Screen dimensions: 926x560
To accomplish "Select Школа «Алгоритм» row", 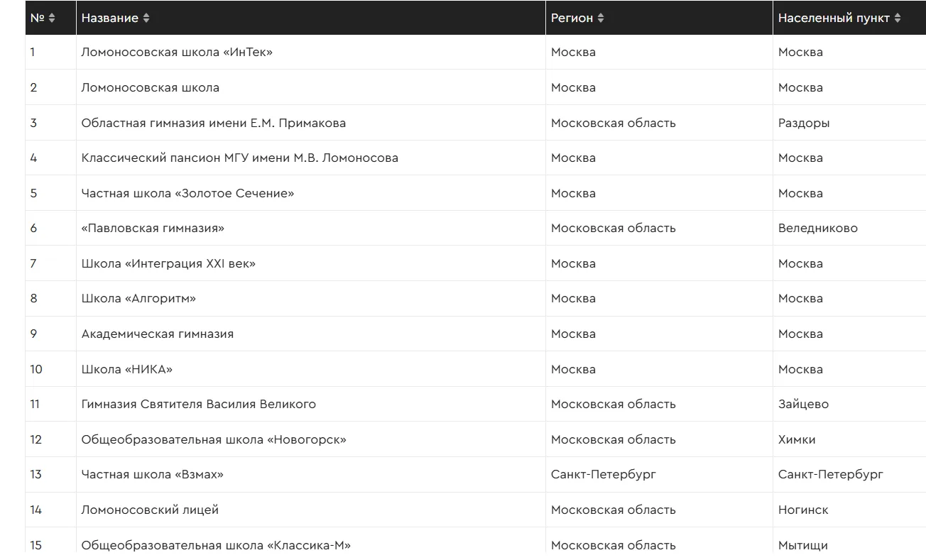I will click(475, 299).
